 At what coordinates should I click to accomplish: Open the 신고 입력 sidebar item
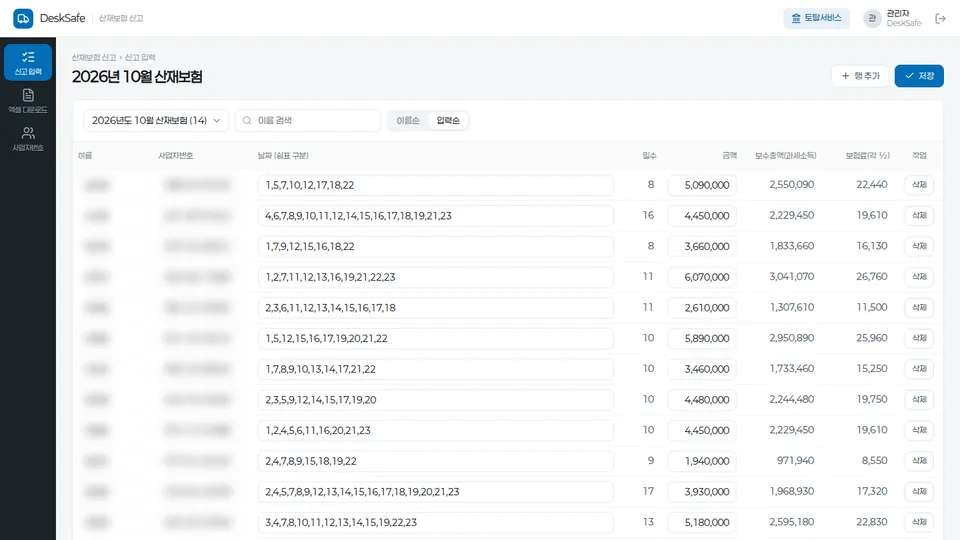28,62
